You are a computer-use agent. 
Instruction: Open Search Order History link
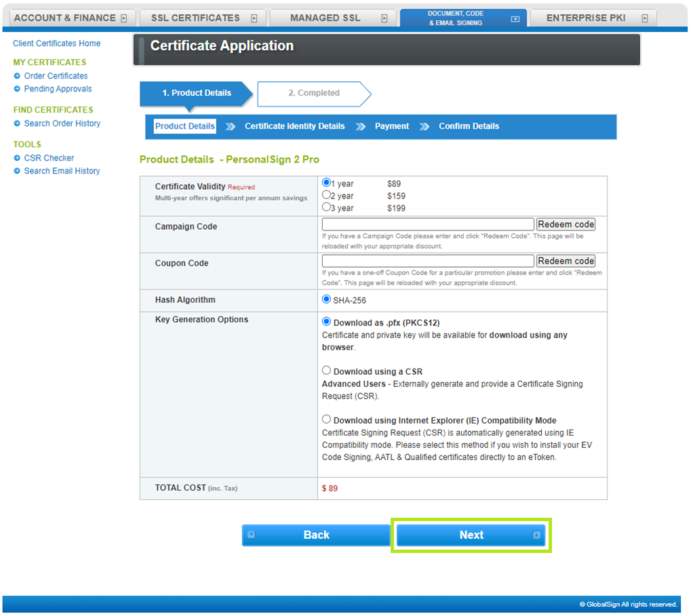62,123
